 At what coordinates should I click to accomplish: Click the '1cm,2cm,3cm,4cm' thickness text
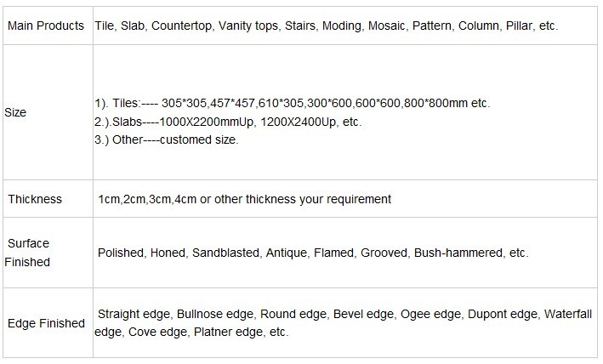coord(147,199)
